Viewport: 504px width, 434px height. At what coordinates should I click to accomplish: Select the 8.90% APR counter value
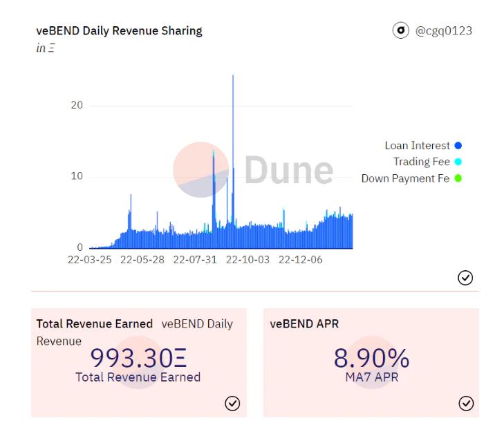371,358
